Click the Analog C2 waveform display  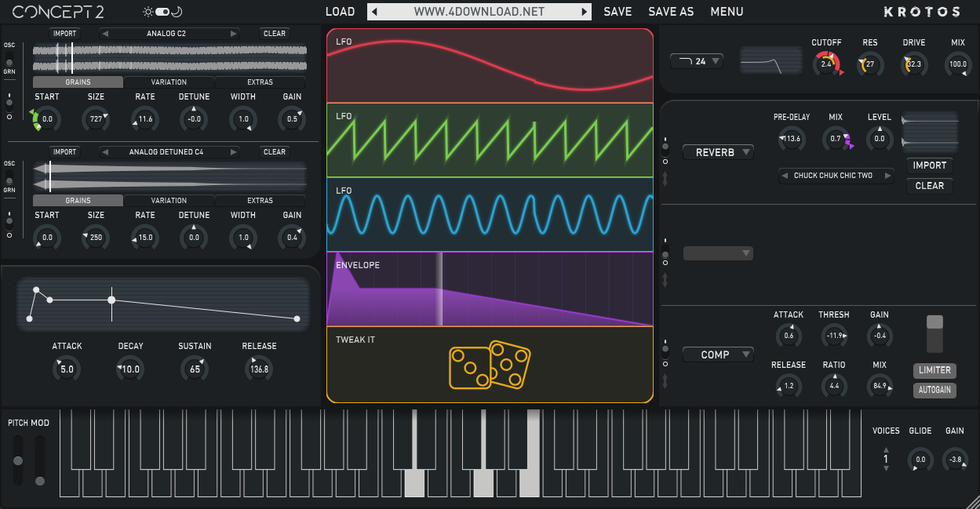point(169,59)
